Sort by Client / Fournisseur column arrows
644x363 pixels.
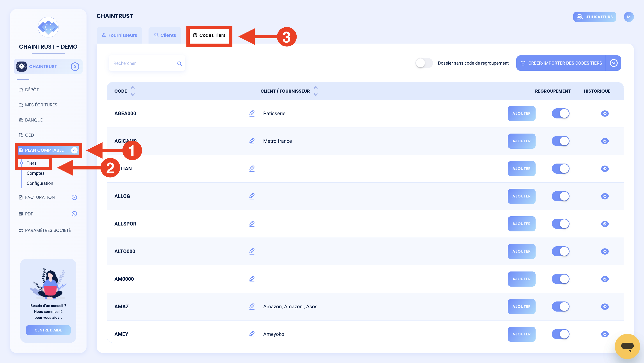(x=316, y=91)
